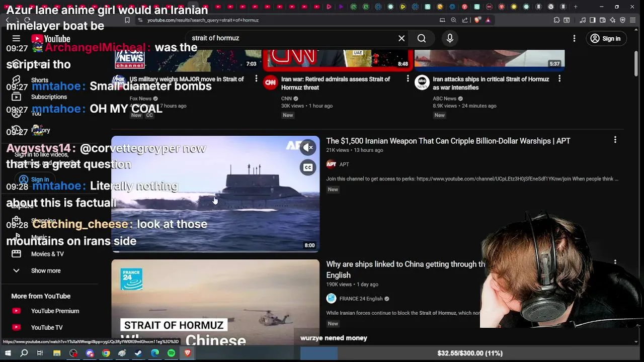The width and height of the screenshot is (644, 362).
Task: Open the Brave VPN shield icon
Action: (x=623, y=20)
